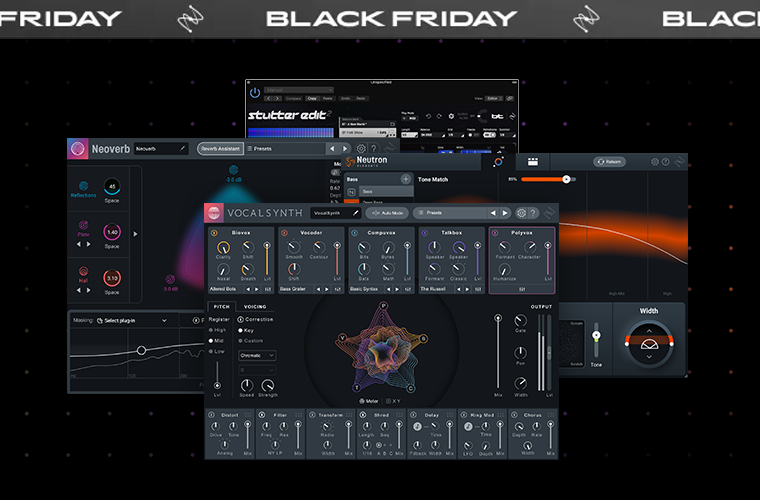Screen dimensions: 760x500
Task: Expand Neoverb side panel arrow
Action: click(135, 234)
